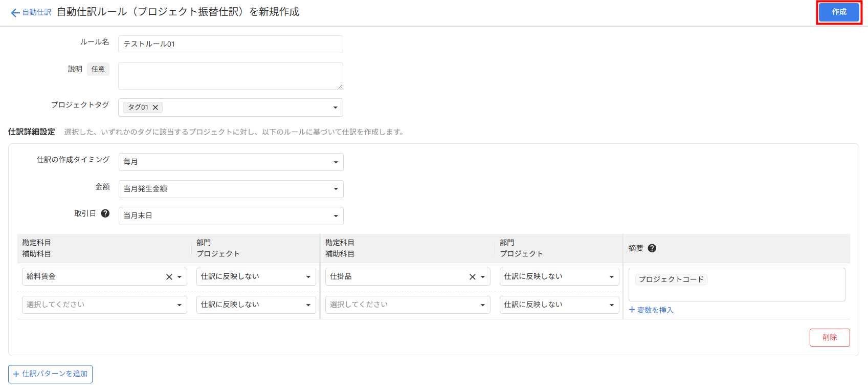Viewport: 868px width, 388px height.
Task: Click the 作成 button
Action: tap(839, 12)
